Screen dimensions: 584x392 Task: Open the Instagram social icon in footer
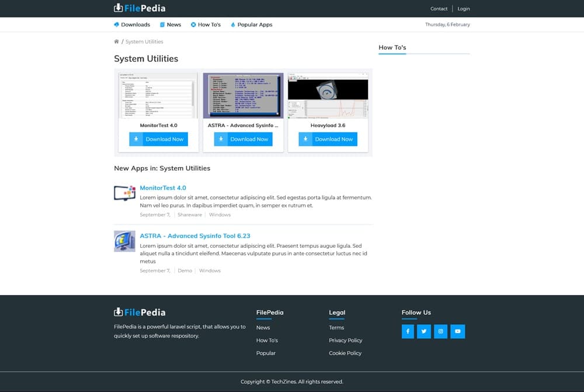tap(441, 331)
